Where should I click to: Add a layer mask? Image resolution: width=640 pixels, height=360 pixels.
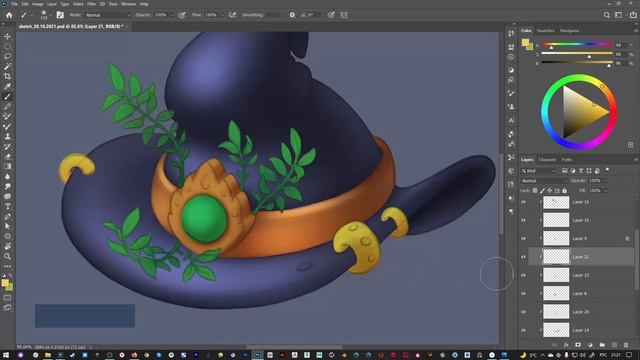[578, 345]
